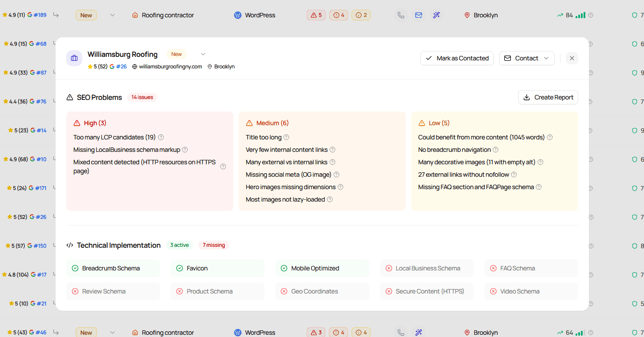This screenshot has height=337, width=644.
Task: Click the phone icon in the top row
Action: [401, 15]
